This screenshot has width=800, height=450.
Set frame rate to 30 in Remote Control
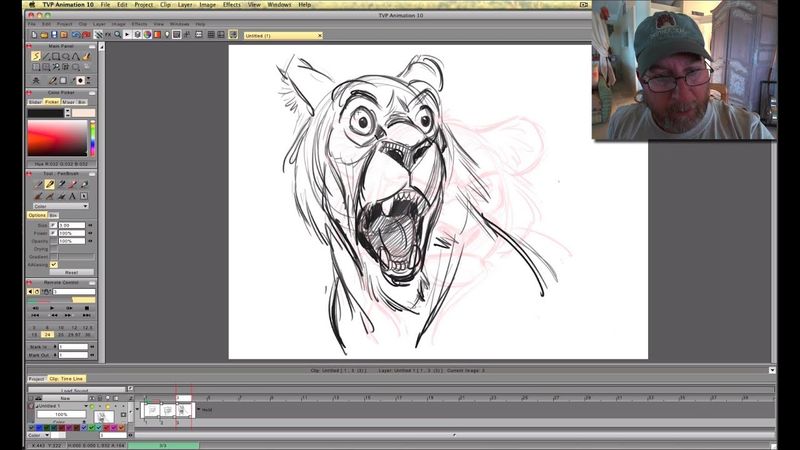click(x=88, y=335)
